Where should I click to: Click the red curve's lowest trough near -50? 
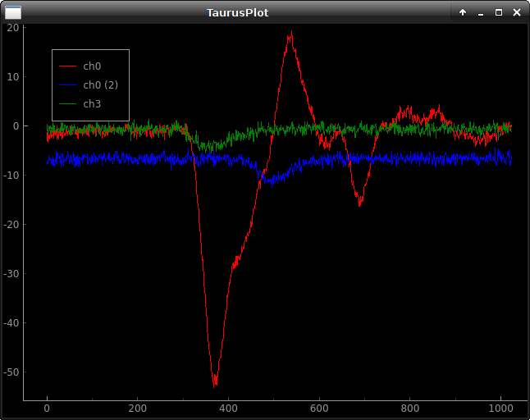click(x=215, y=381)
